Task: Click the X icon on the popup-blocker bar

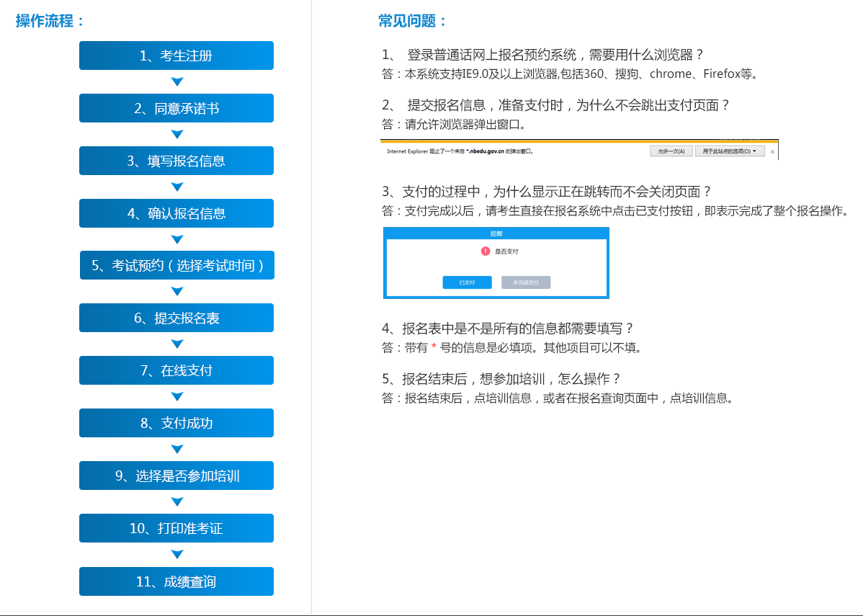Action: pyautogui.click(x=772, y=152)
